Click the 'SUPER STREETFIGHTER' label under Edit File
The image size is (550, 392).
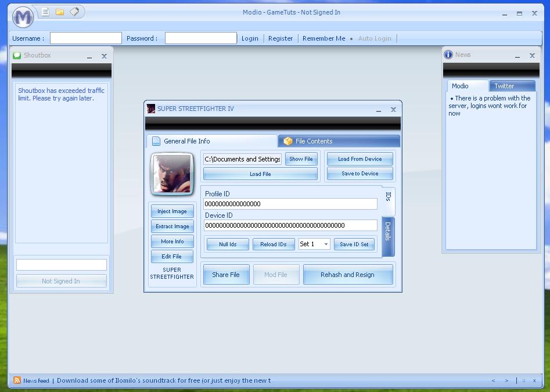(172, 273)
